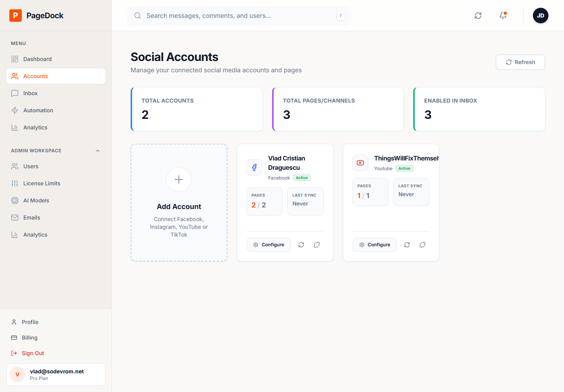The width and height of the screenshot is (564, 392).
Task: Click the License Limits sliders icon
Action: (x=15, y=183)
